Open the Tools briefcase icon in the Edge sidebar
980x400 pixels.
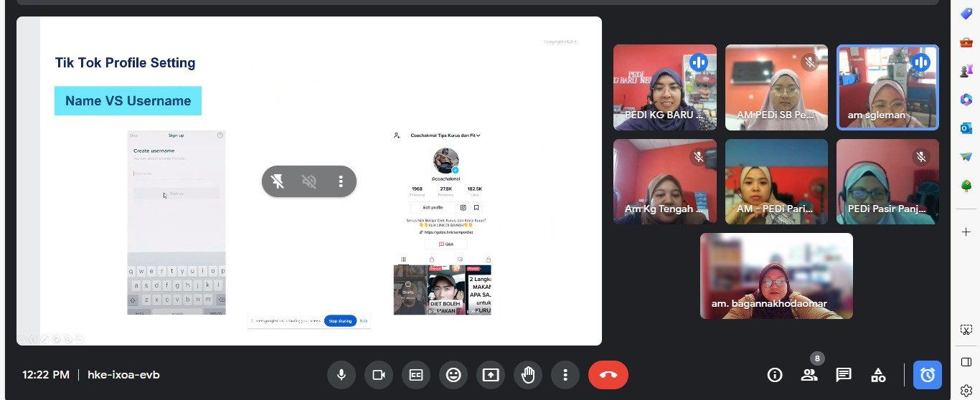coord(966,42)
